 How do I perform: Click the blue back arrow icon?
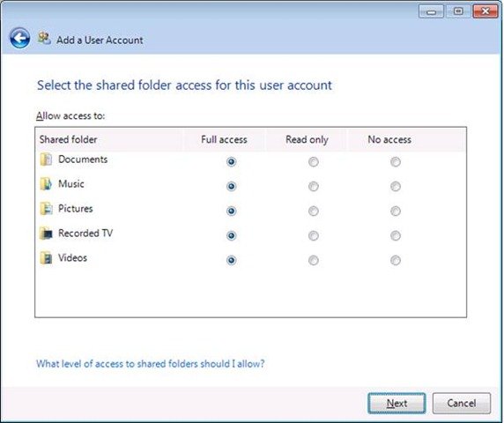click(x=20, y=38)
